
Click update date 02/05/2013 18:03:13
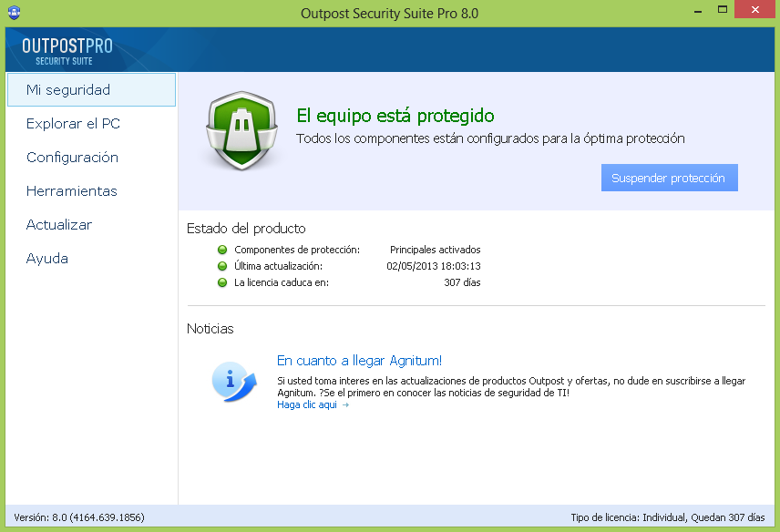click(433, 266)
